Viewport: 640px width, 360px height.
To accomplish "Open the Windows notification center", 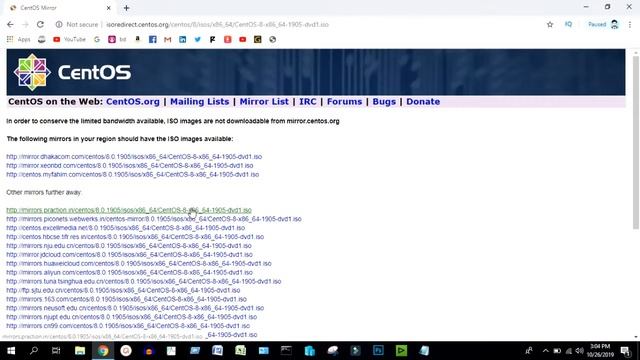I will pyautogui.click(x=626, y=351).
